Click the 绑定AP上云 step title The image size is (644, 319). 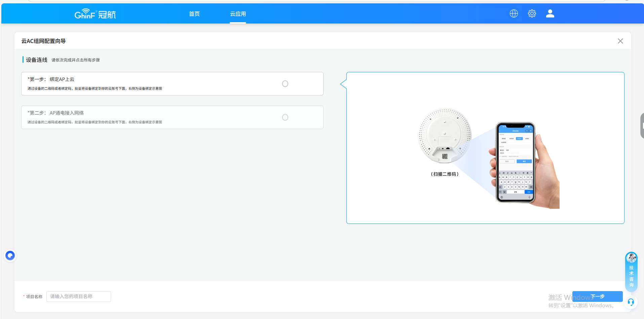[x=62, y=79]
